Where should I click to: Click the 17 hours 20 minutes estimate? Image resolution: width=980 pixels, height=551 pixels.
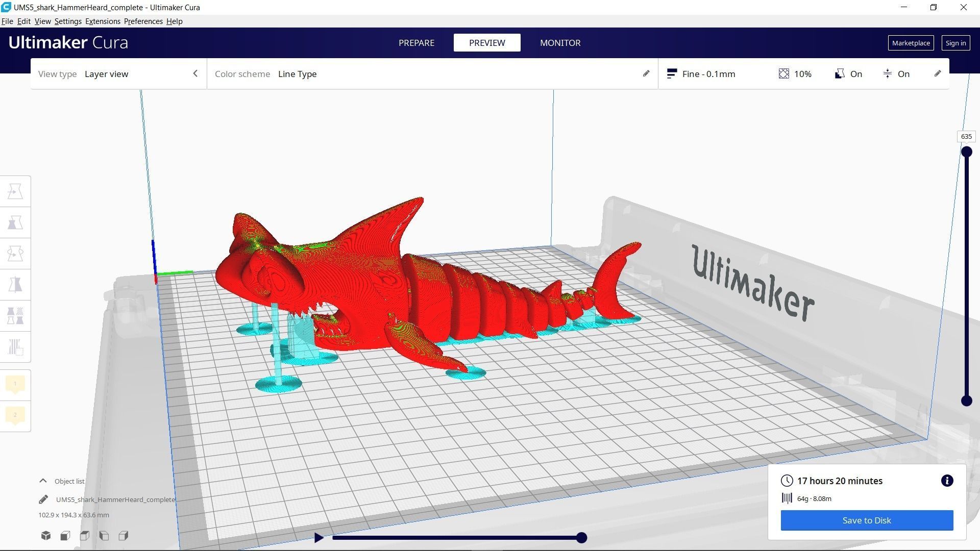840,481
